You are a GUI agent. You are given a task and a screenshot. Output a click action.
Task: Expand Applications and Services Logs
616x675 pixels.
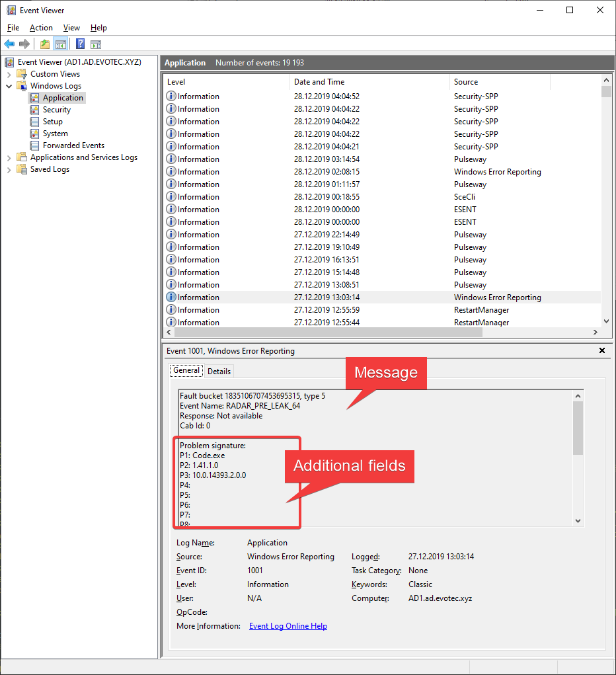tap(9, 157)
